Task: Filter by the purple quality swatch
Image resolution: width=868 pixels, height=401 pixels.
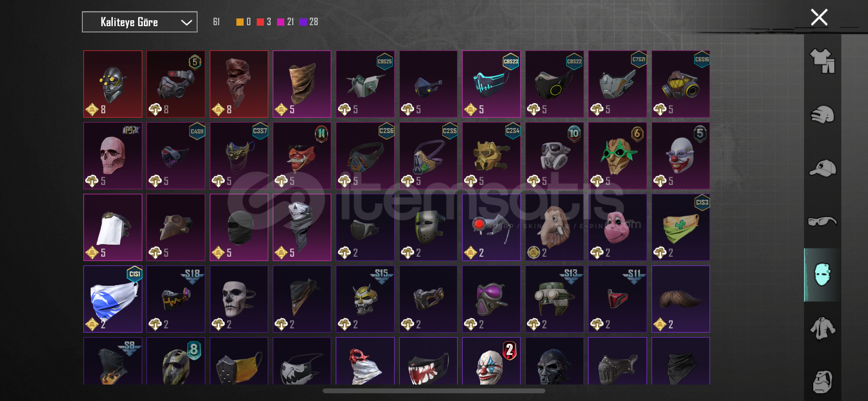Action: click(303, 22)
